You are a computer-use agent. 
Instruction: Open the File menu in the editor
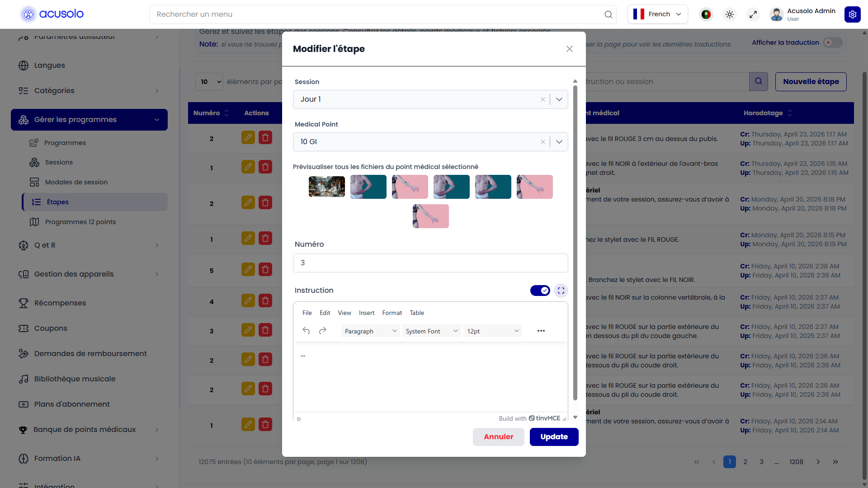point(307,313)
